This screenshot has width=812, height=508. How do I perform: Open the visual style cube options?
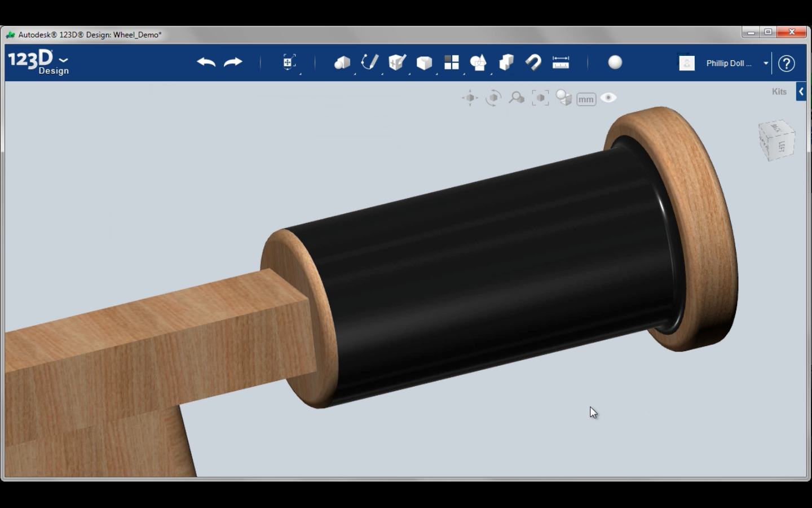pos(564,98)
